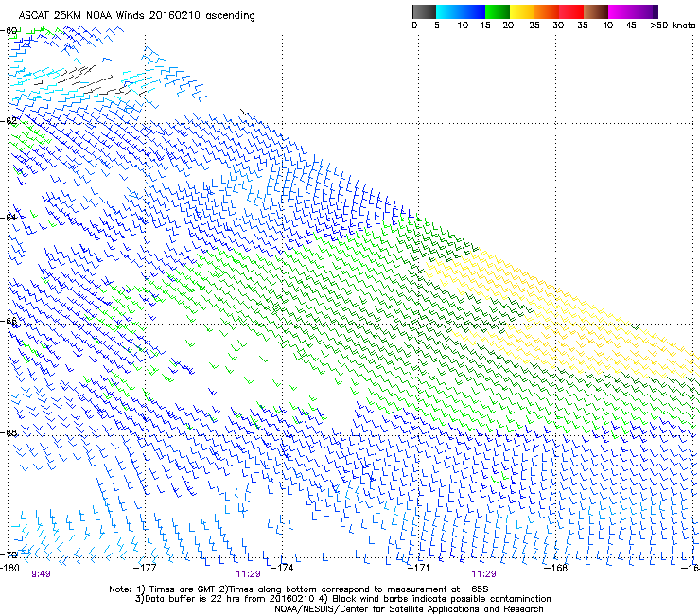Click the yellow 20-25 knots legend swatch
This screenshot has height=615, width=700.
tap(522, 11)
